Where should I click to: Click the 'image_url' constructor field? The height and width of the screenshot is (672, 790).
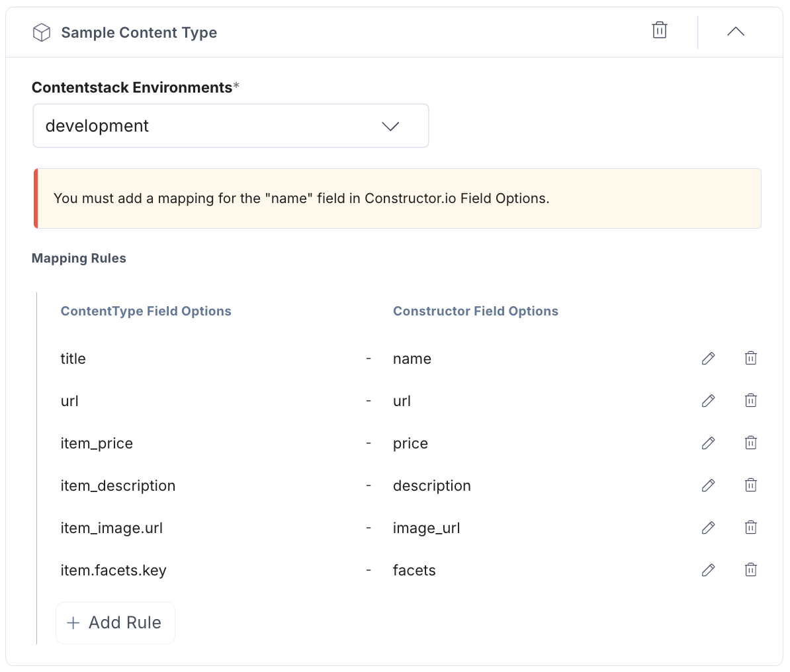(426, 528)
